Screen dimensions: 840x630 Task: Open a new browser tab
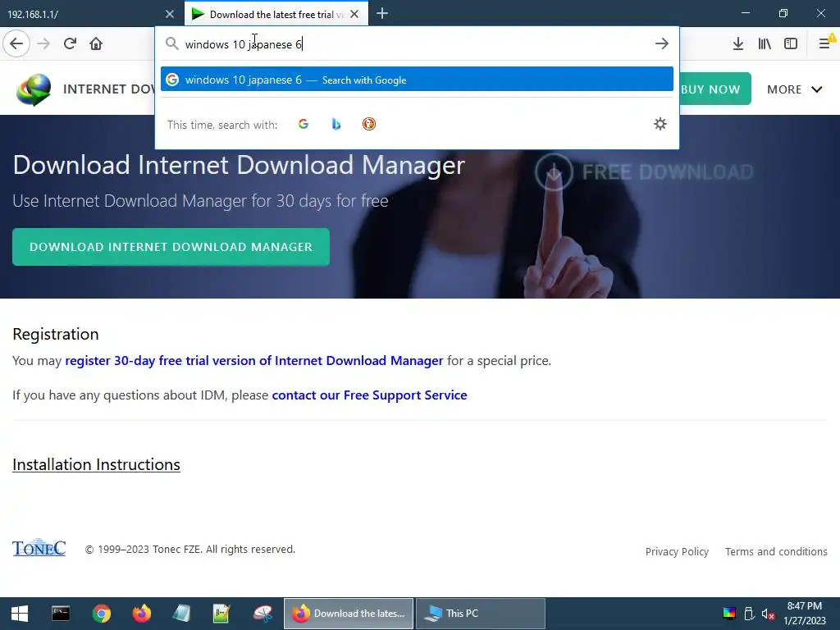click(382, 13)
